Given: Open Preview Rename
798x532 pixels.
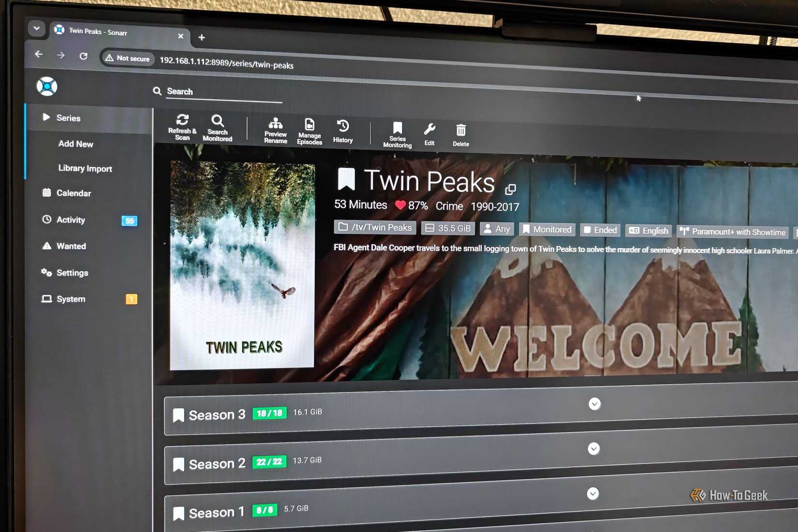Looking at the screenshot, I should pos(276,131).
